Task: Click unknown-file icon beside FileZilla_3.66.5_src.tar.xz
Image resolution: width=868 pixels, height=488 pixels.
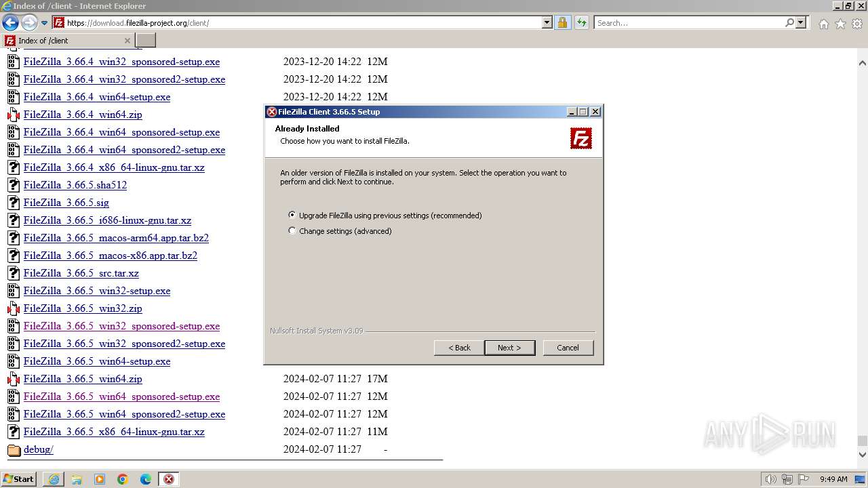Action: pos(14,273)
